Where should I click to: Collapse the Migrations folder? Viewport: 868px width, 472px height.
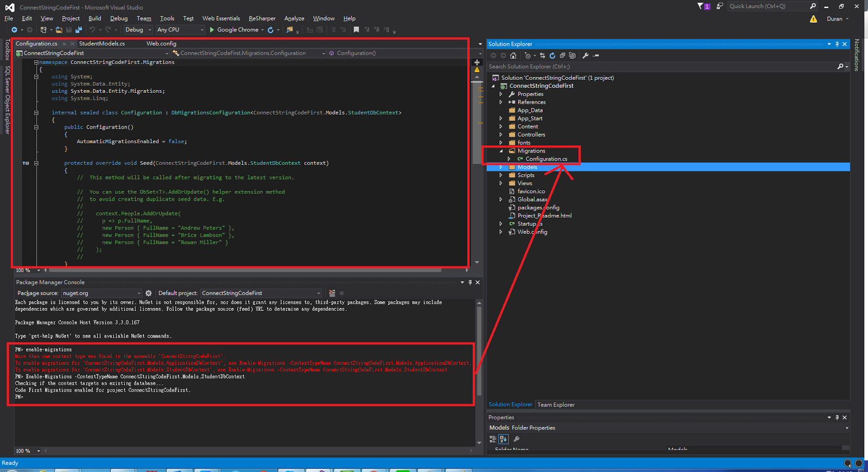point(501,151)
